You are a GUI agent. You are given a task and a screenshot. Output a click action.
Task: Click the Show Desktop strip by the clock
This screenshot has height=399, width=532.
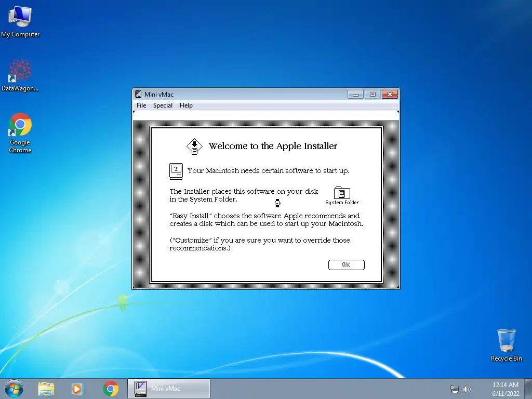[529, 389]
